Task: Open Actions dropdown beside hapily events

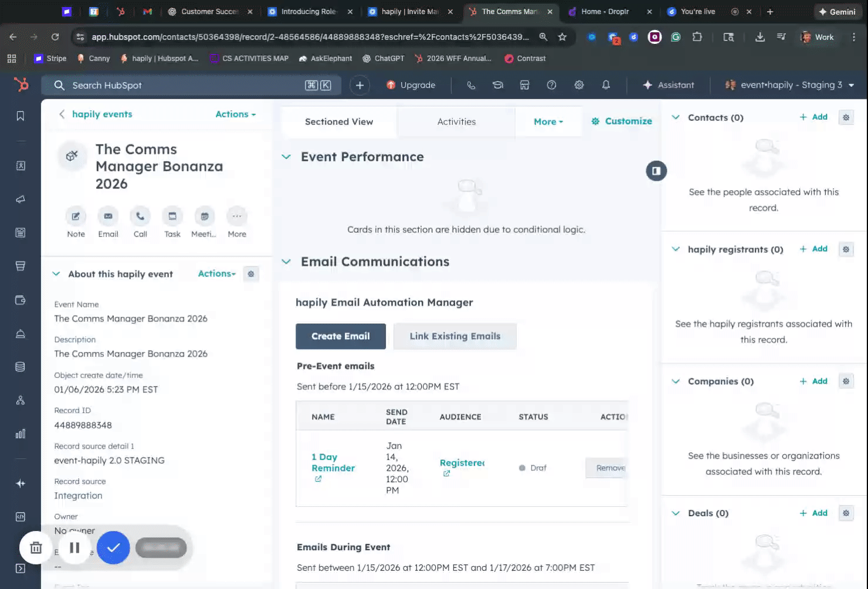Action: (x=235, y=114)
